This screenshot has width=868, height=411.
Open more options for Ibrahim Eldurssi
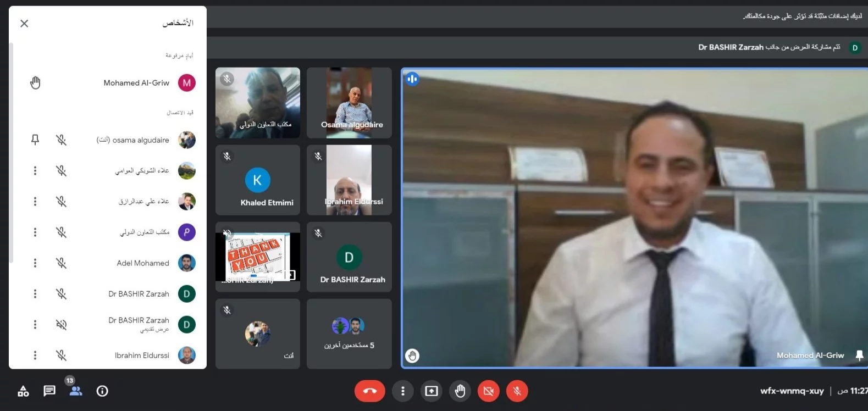click(x=35, y=356)
